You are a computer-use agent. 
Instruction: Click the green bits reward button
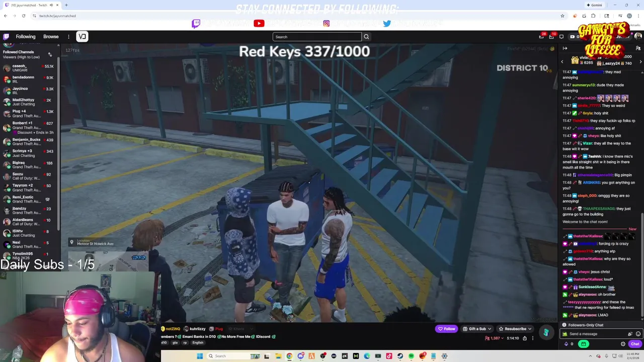point(584,344)
